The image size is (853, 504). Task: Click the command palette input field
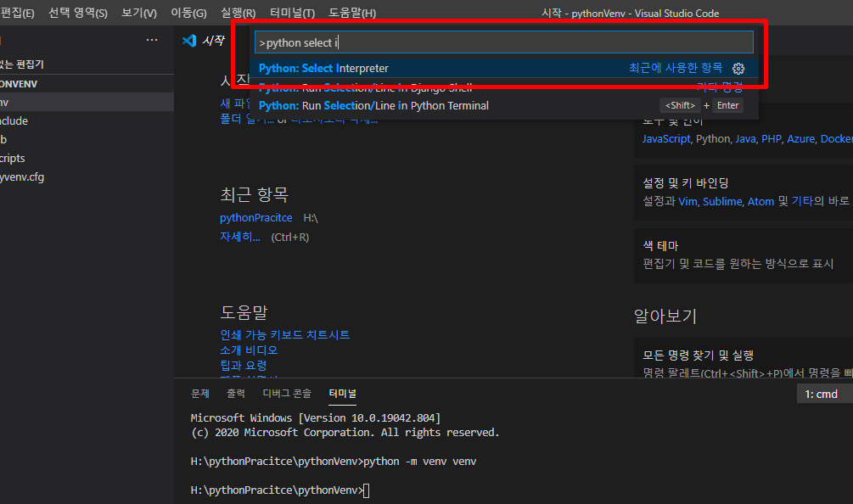point(504,42)
